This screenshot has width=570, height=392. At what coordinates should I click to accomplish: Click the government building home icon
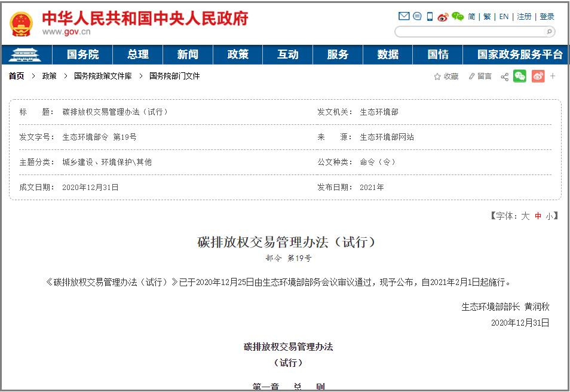(x=24, y=54)
